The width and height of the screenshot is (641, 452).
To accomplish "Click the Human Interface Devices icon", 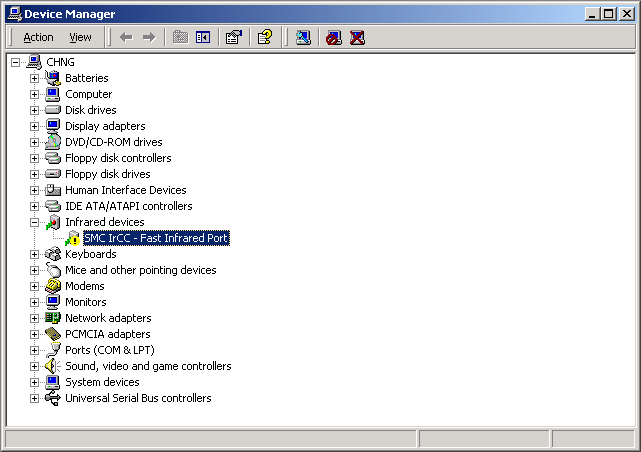I will click(53, 190).
